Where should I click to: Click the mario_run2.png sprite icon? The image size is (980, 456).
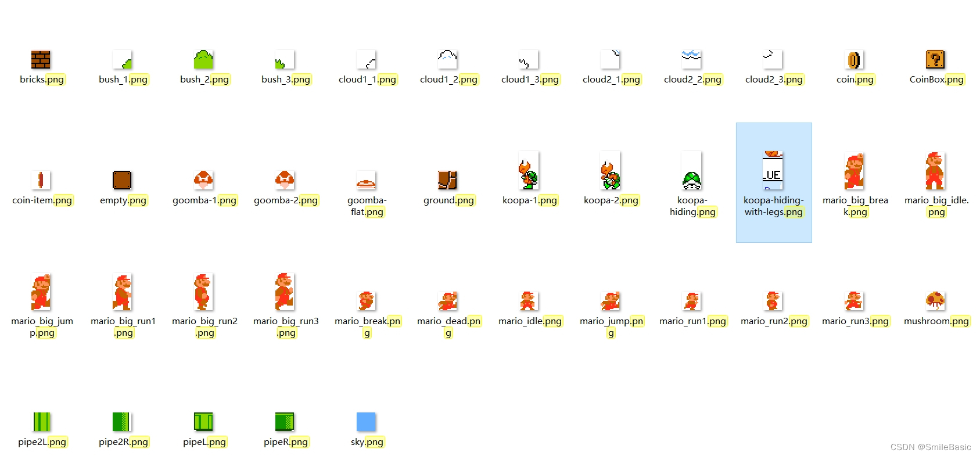point(773,301)
